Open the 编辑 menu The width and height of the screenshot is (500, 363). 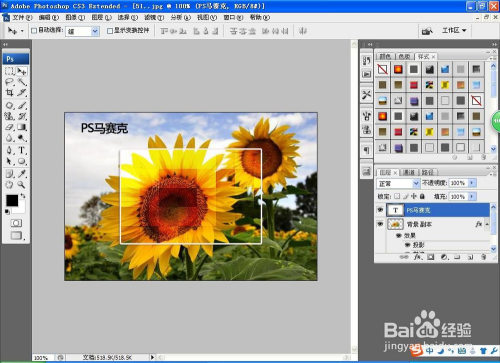[x=48, y=17]
